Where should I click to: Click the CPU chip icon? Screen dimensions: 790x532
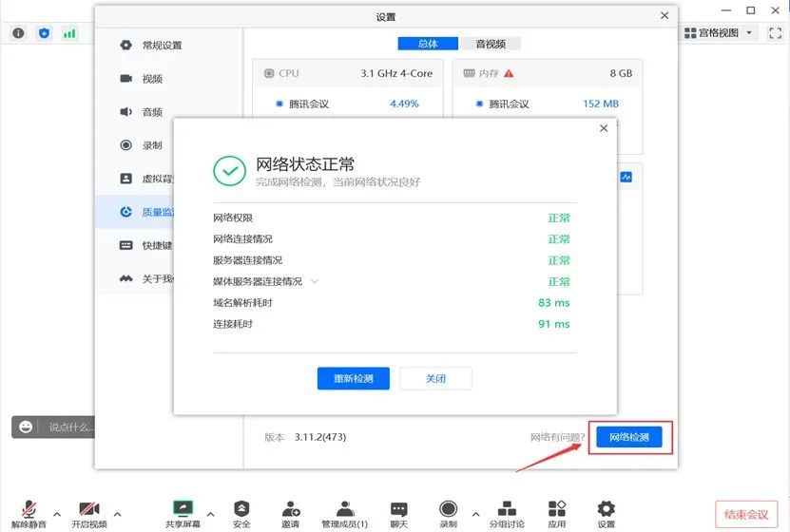click(x=269, y=73)
